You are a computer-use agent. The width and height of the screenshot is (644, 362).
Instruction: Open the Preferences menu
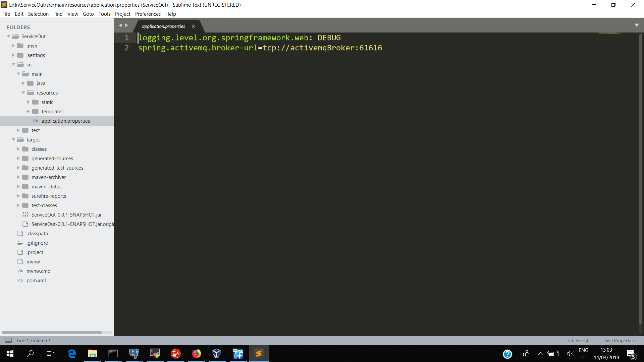[148, 14]
